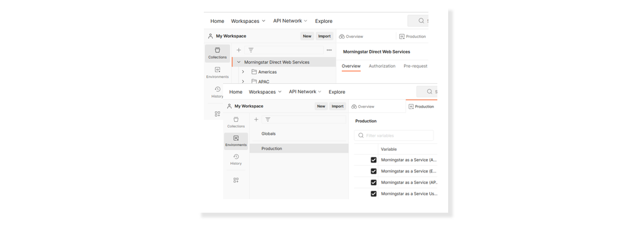
Task: Click the New button in the lower workspace header
Action: click(321, 106)
